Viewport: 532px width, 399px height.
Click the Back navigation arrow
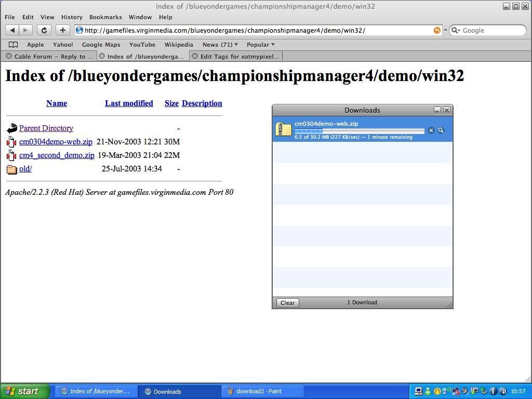[13, 30]
